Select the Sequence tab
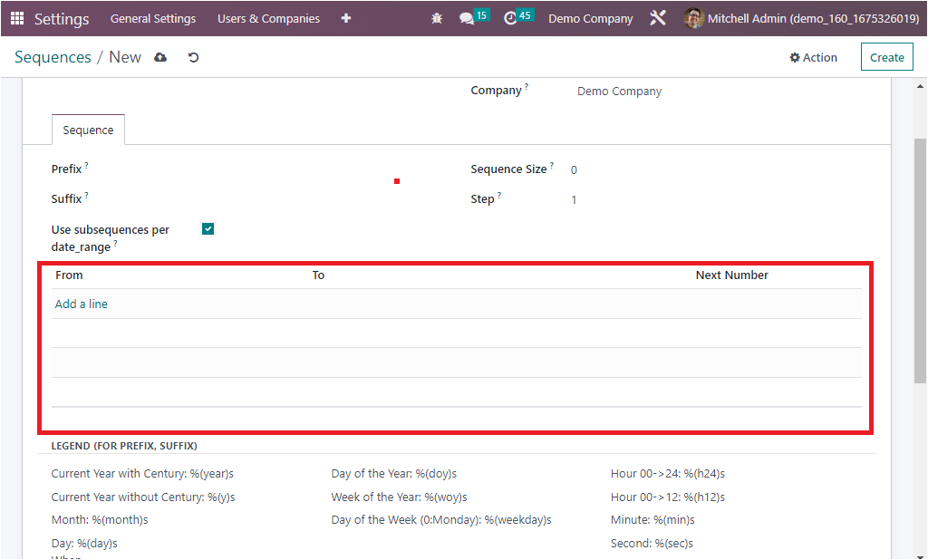Image resolution: width=928 pixels, height=560 pixels. pyautogui.click(x=88, y=130)
